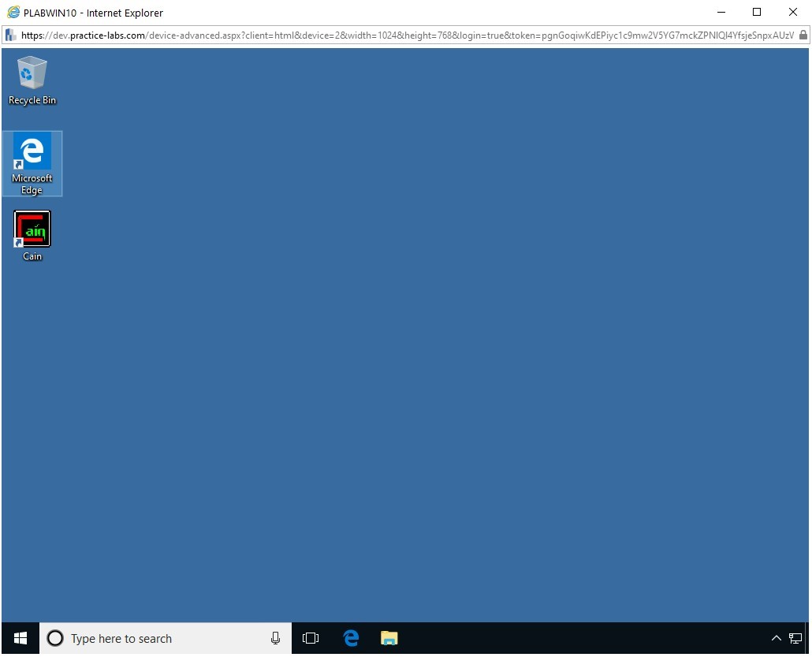Click the Cortana search circle icon
This screenshot has width=812, height=657.
54,638
